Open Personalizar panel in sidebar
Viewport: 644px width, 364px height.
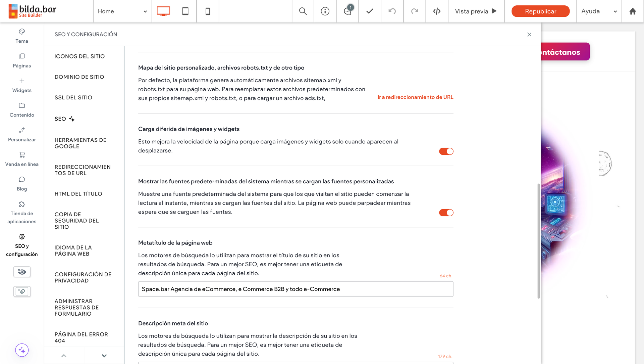pyautogui.click(x=22, y=134)
